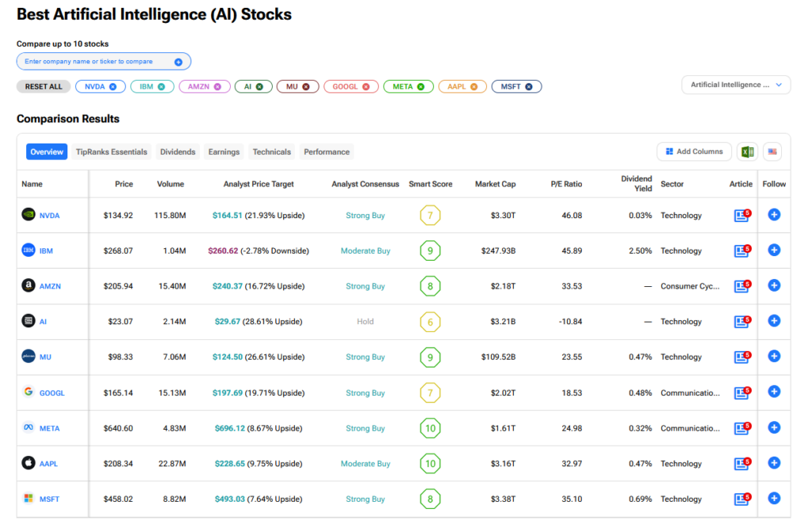
Task: Remove MU chip from comparison
Action: (x=306, y=86)
